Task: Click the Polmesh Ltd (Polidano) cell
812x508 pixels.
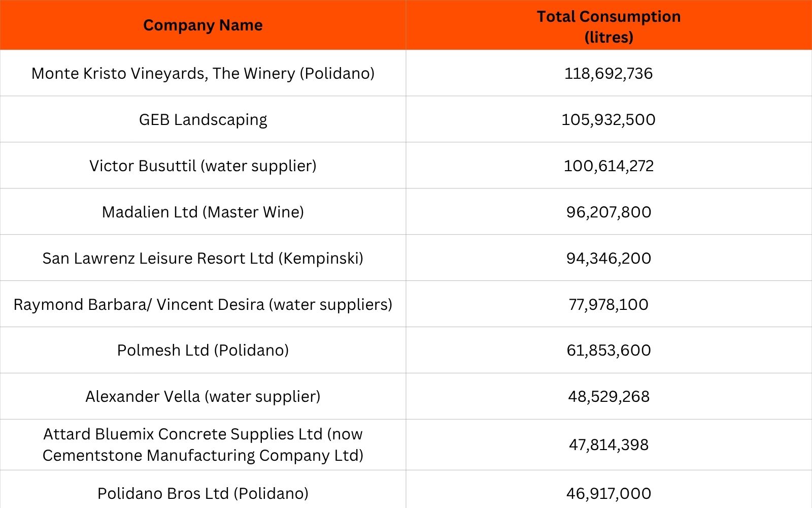Action: (x=203, y=350)
